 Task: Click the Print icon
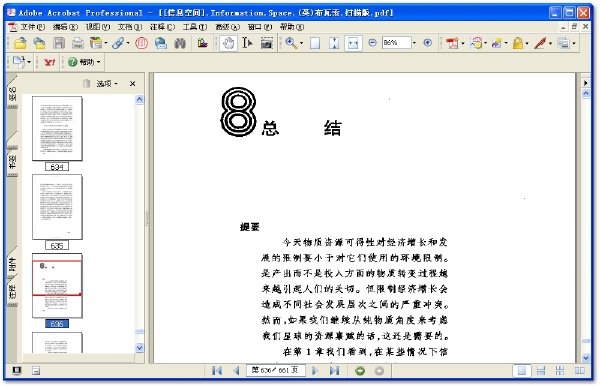(78, 43)
